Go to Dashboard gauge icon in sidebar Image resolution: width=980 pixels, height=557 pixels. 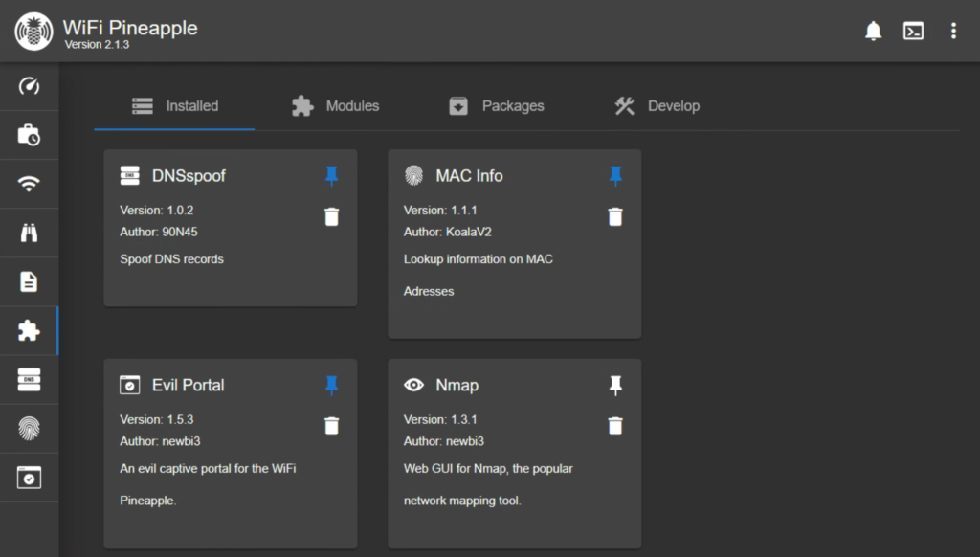coord(29,85)
